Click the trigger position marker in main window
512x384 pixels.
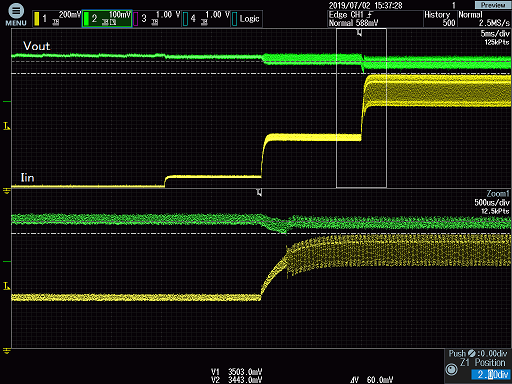click(x=359, y=32)
